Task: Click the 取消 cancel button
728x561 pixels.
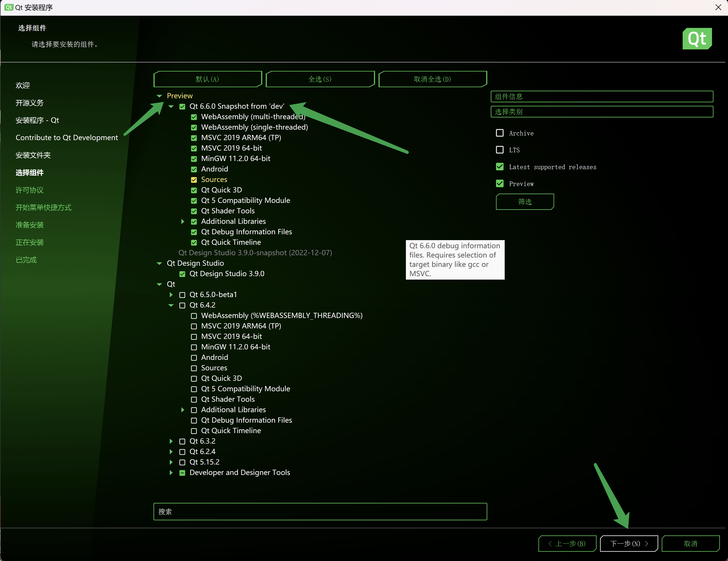Action: 691,544
